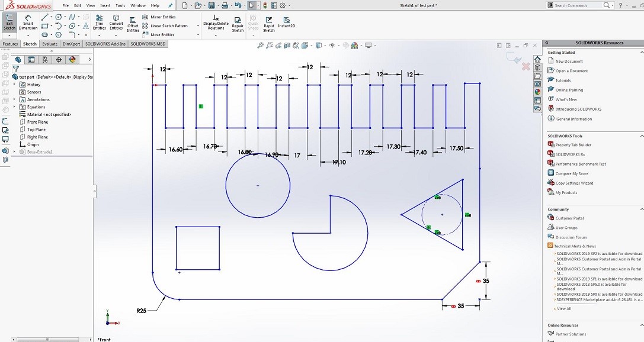
Task: Open the dropdown arrow beside the Line tool
Action: click(x=52, y=17)
